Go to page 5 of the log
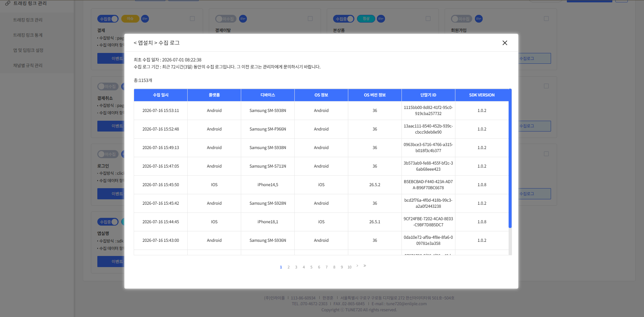 click(311, 267)
